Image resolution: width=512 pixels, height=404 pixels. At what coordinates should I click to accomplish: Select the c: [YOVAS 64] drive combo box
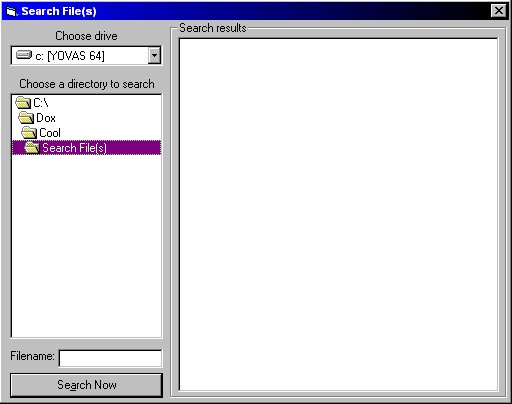pyautogui.click(x=86, y=56)
